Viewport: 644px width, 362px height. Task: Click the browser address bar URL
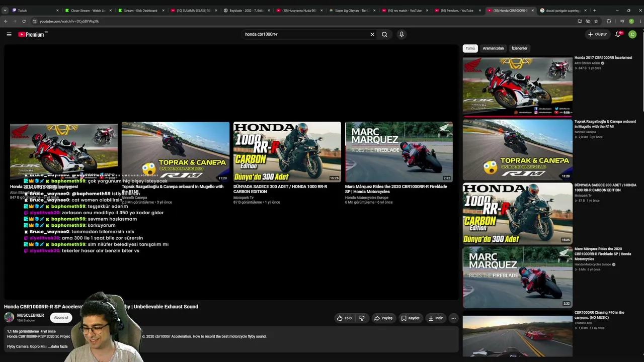pos(69,21)
